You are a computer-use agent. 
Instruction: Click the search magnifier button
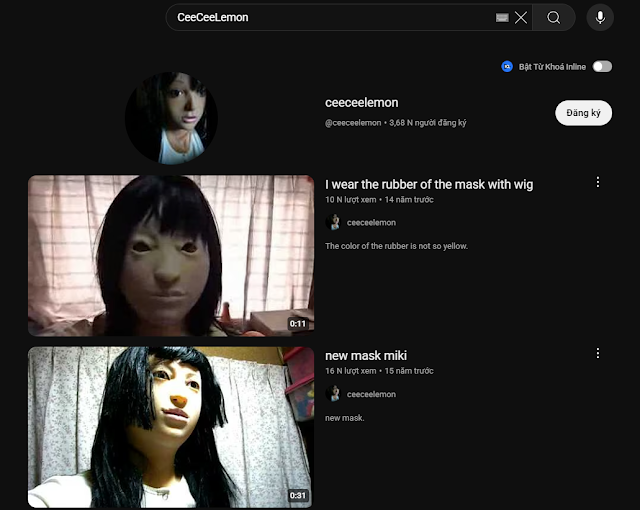click(x=553, y=18)
